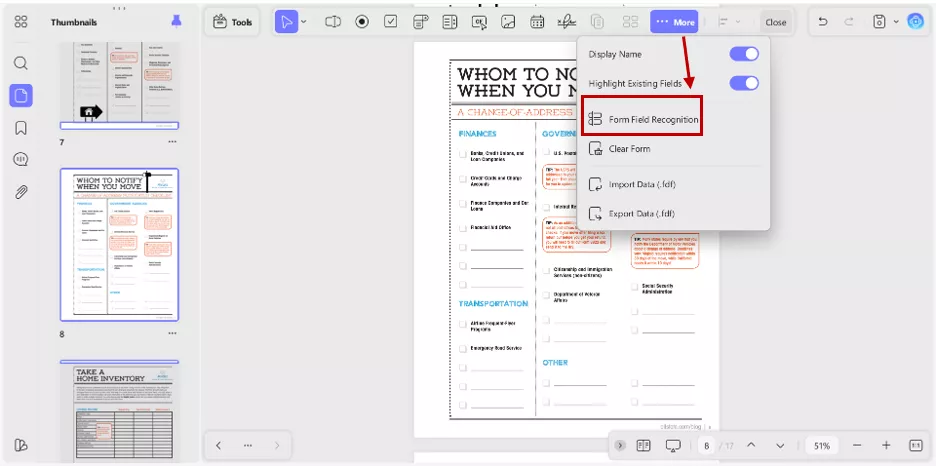The image size is (936, 466).
Task: Switch page view layout mode
Action: 643,445
